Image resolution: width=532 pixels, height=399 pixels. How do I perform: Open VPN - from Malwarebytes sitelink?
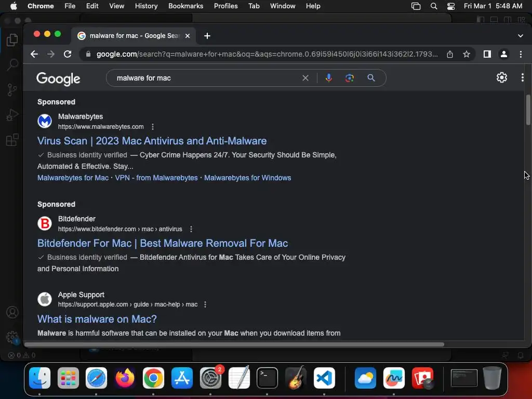pyautogui.click(x=156, y=178)
